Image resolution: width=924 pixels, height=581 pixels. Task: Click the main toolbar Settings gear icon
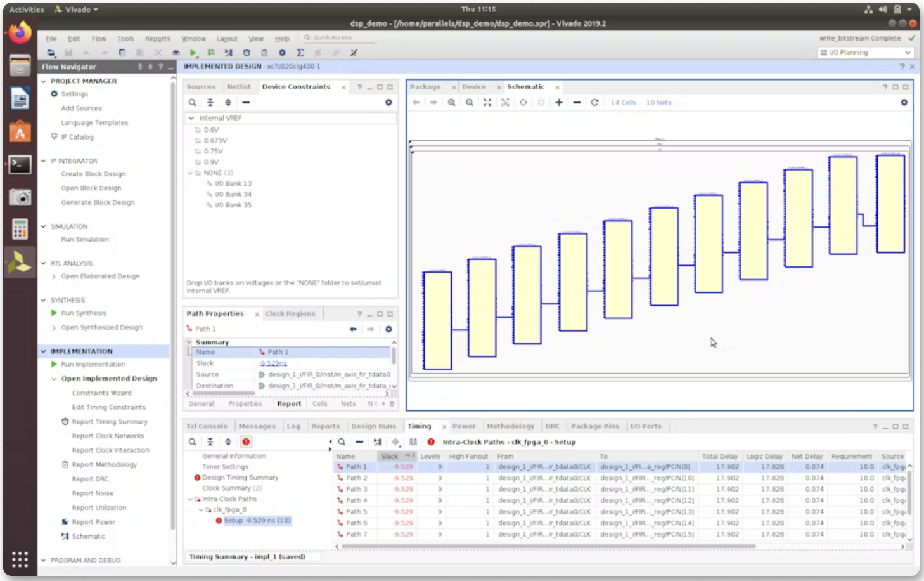click(x=282, y=53)
